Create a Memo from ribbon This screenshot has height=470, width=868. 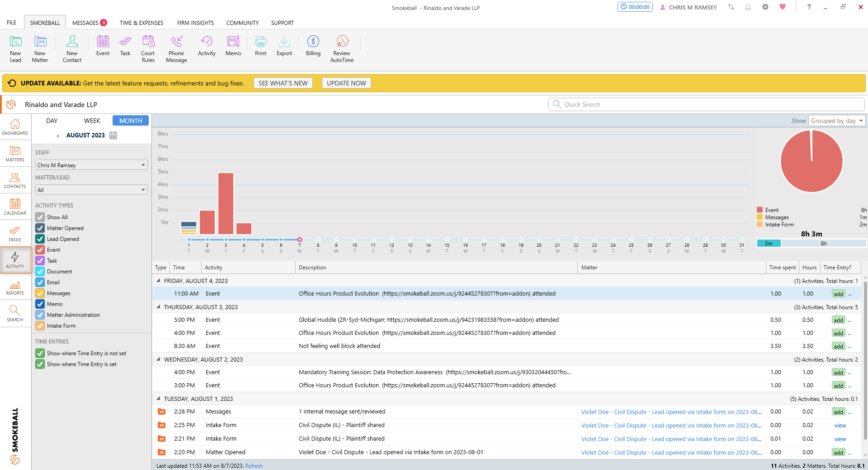point(233,46)
